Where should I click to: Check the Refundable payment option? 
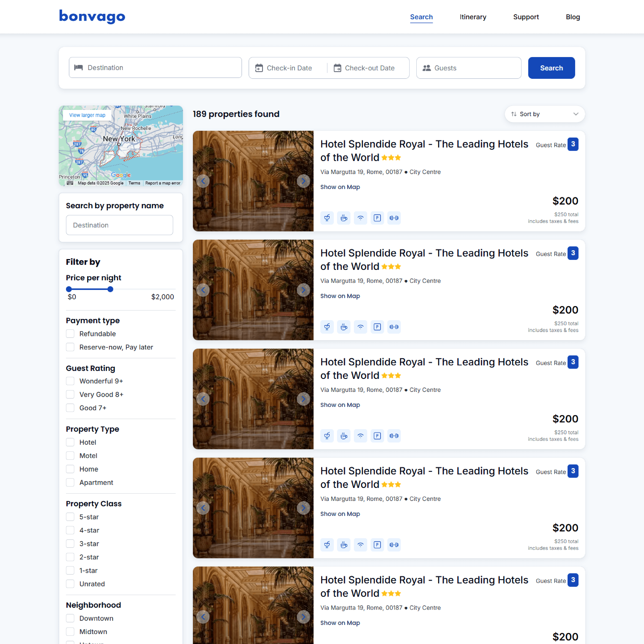[x=70, y=334]
